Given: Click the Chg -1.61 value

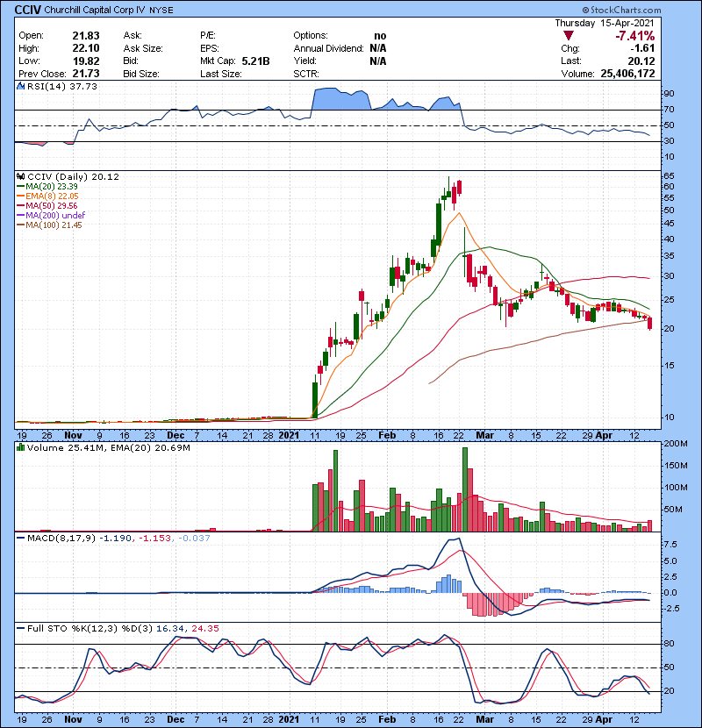Looking at the screenshot, I should tap(642, 48).
